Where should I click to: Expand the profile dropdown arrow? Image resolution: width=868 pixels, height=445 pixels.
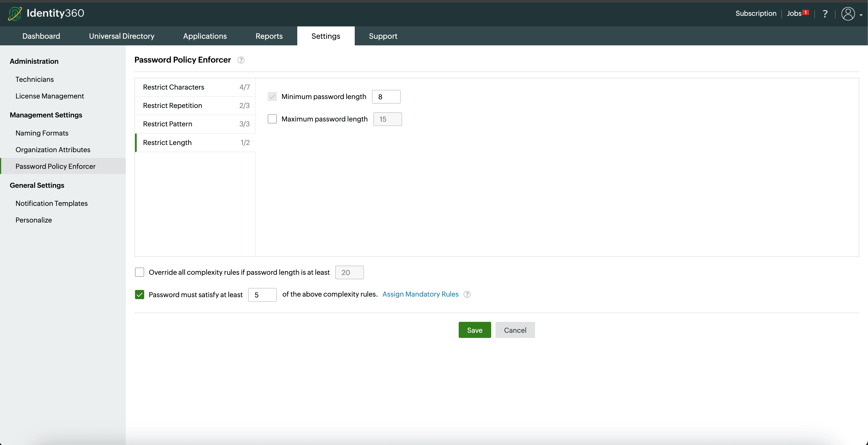tap(861, 15)
